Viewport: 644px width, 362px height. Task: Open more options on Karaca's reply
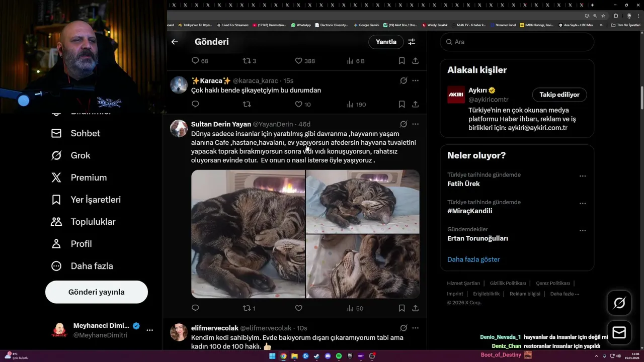pos(415,80)
